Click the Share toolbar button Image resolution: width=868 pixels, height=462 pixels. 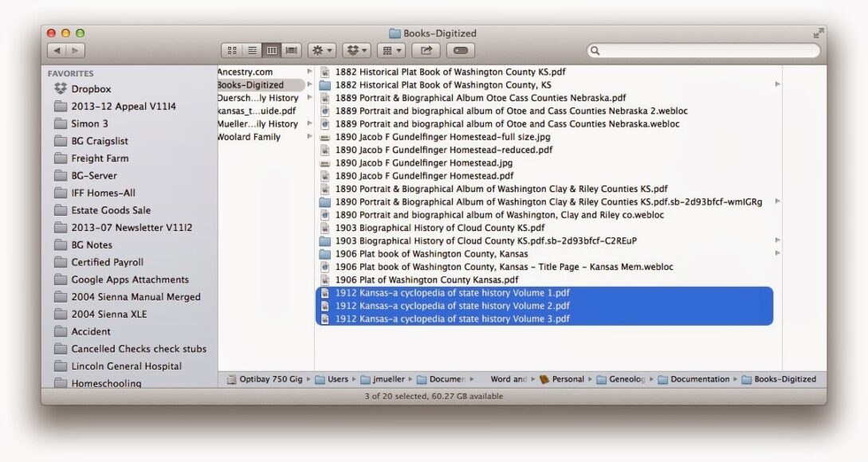coord(426,50)
